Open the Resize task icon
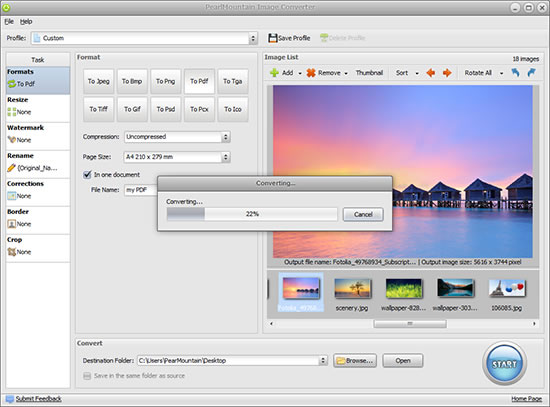Image resolution: width=550 pixels, height=407 pixels. [x=12, y=112]
